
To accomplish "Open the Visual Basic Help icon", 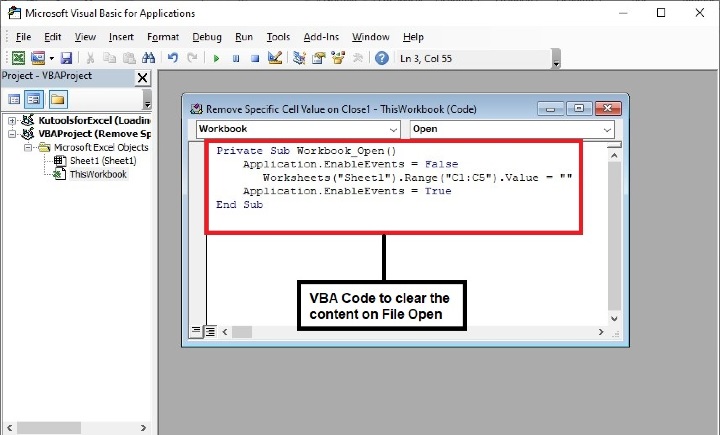I will [x=382, y=58].
